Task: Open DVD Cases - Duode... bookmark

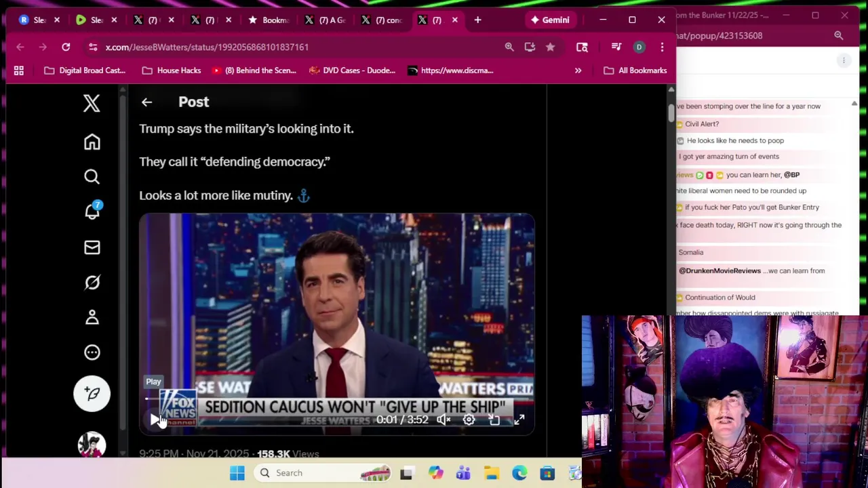Action: [x=352, y=70]
